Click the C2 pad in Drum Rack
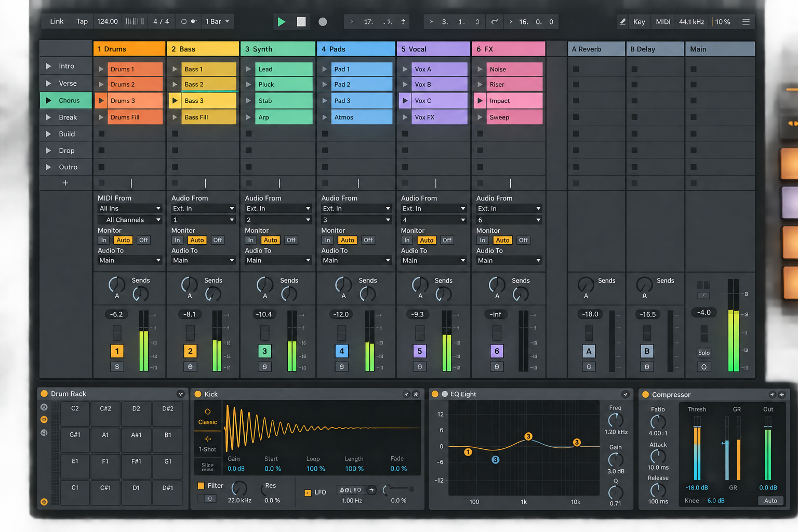The image size is (798, 532). pyautogui.click(x=75, y=414)
